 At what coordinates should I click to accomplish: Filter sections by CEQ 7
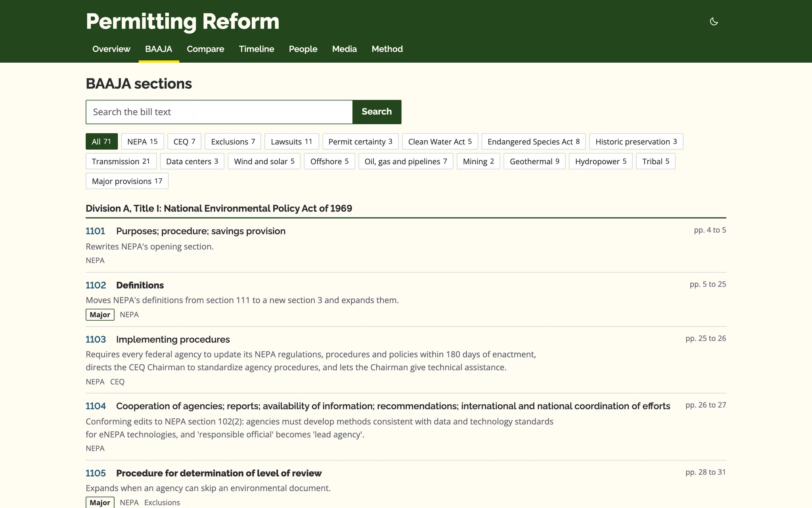point(184,142)
